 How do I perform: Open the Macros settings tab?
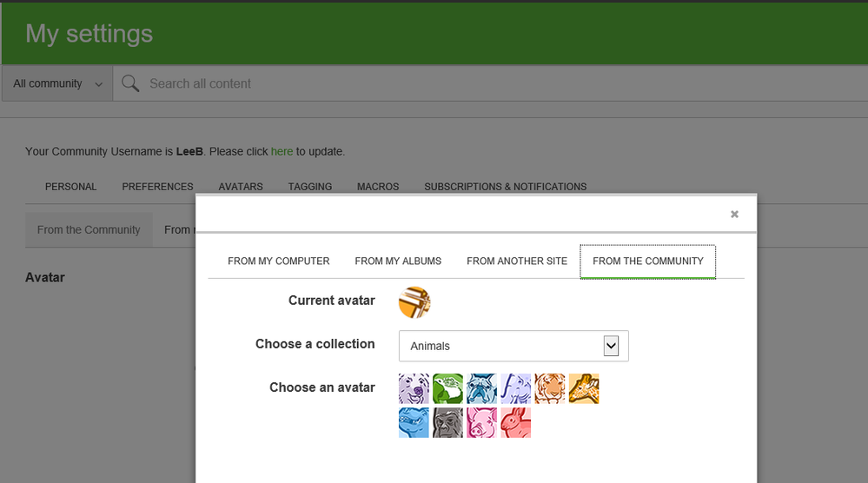click(x=378, y=187)
